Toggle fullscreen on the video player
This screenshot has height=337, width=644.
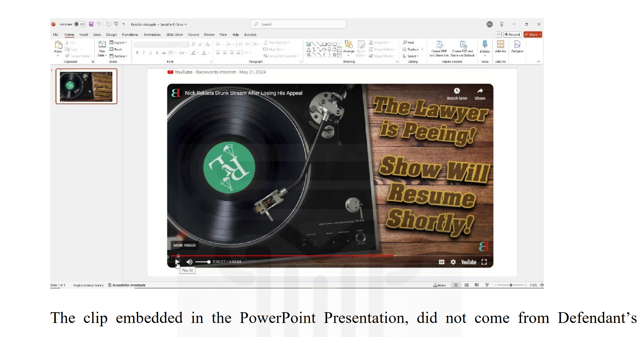click(484, 262)
